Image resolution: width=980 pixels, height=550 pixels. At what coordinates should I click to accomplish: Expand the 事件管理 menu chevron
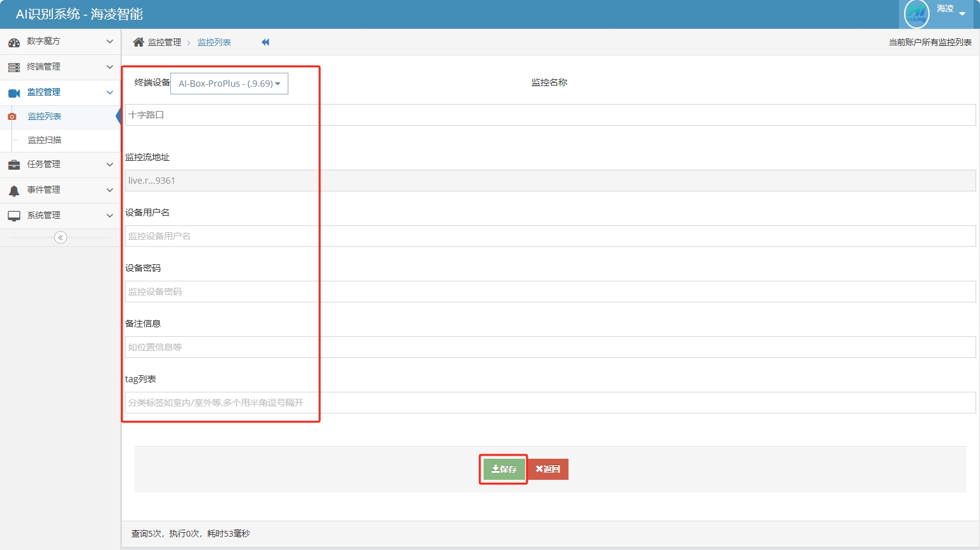pyautogui.click(x=110, y=190)
